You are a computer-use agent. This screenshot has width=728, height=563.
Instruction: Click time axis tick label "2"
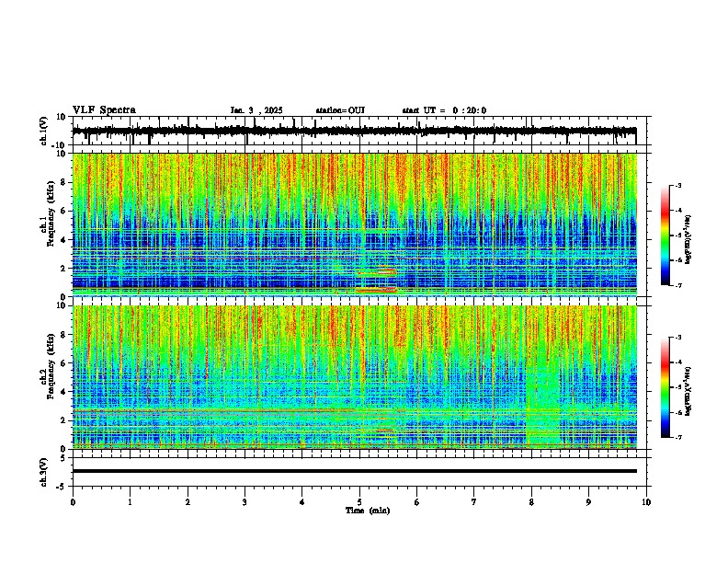pos(188,502)
